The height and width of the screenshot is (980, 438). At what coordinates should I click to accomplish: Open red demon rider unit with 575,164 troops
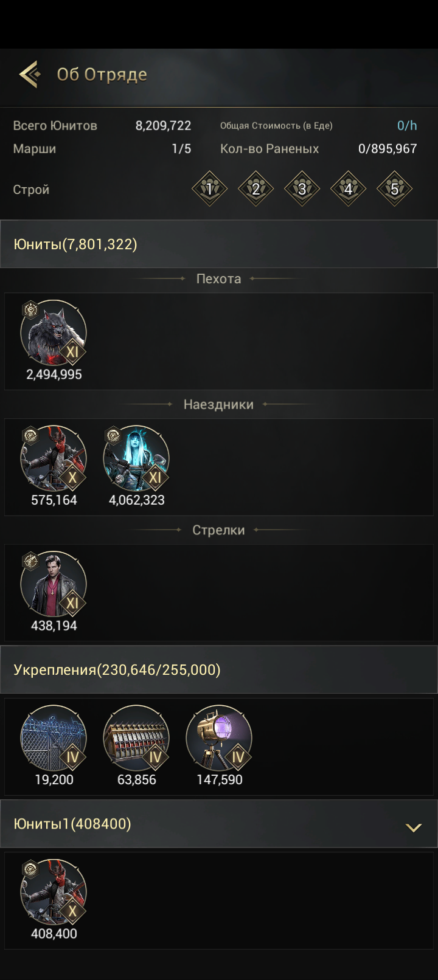pyautogui.click(x=54, y=459)
